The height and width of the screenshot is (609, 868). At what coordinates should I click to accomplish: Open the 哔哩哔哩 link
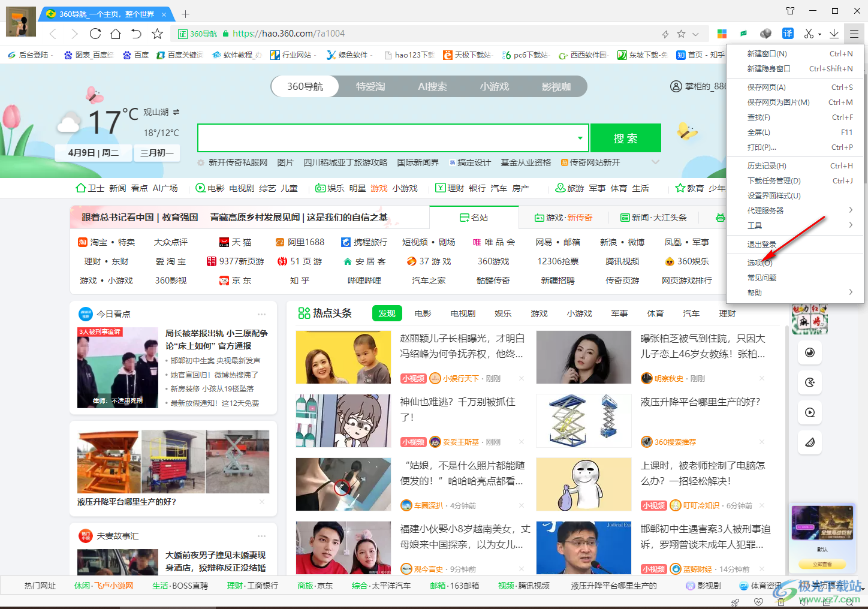pyautogui.click(x=364, y=281)
